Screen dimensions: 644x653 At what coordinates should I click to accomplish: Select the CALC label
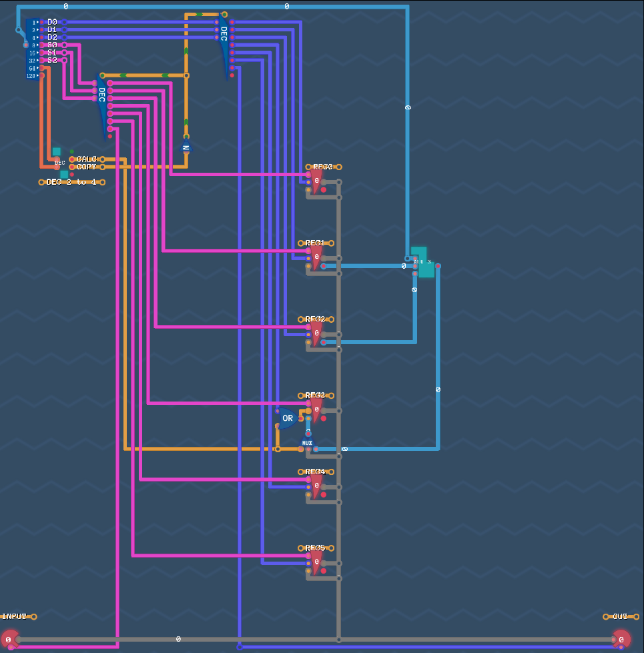click(87, 159)
